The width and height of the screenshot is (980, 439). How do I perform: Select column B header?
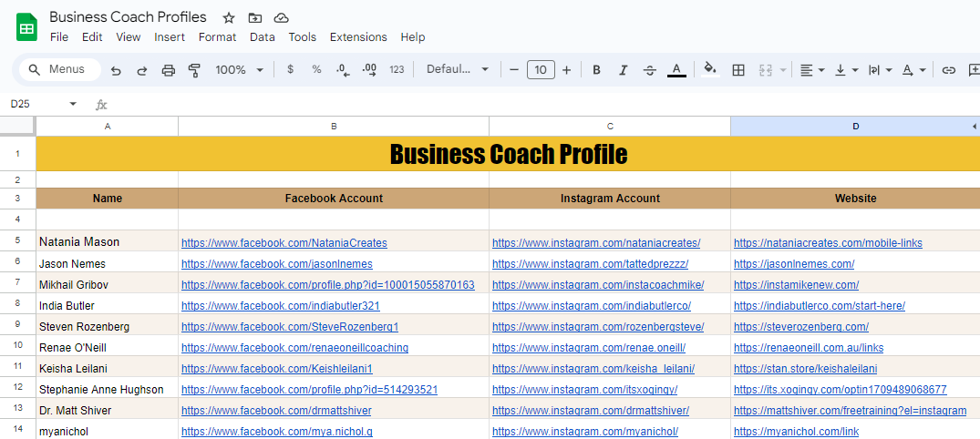pyautogui.click(x=334, y=126)
